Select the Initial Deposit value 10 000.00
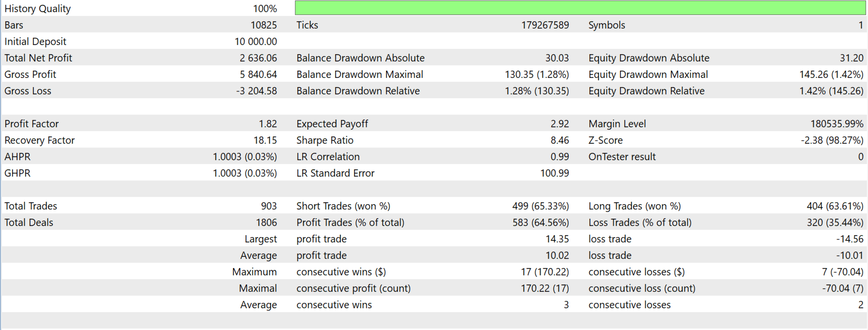This screenshot has width=868, height=330. 256,42
